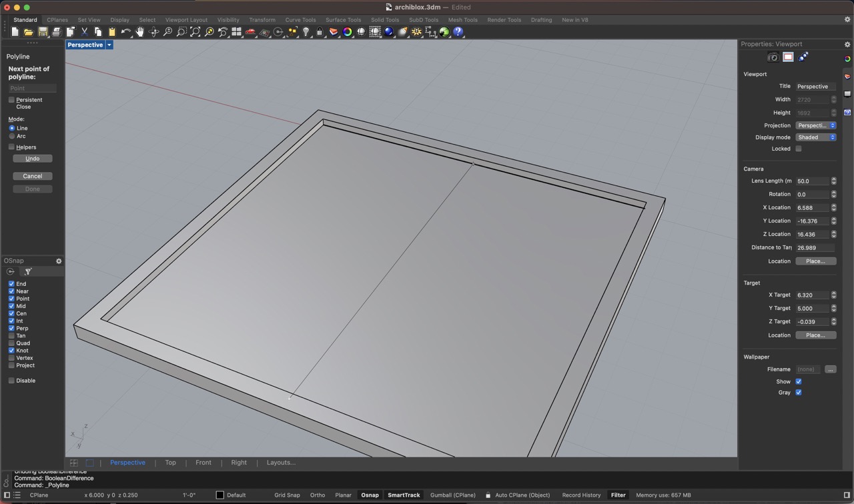Click the Zoom selected icon

(x=209, y=32)
